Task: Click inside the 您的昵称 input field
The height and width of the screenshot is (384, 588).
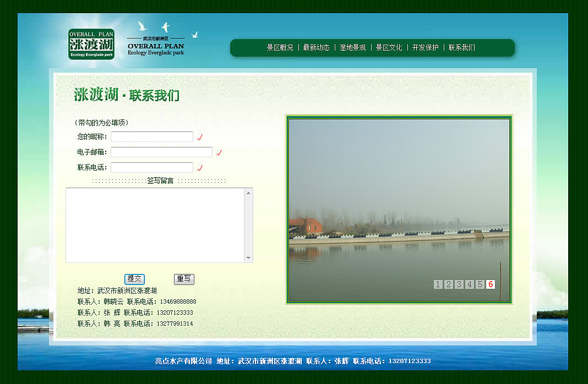Action: click(151, 136)
